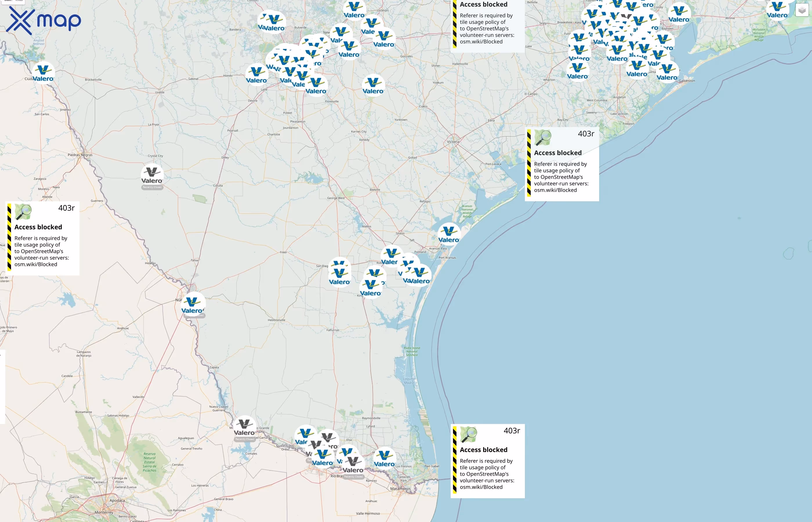Click the xmap logo
This screenshot has height=522, width=812.
(44, 21)
